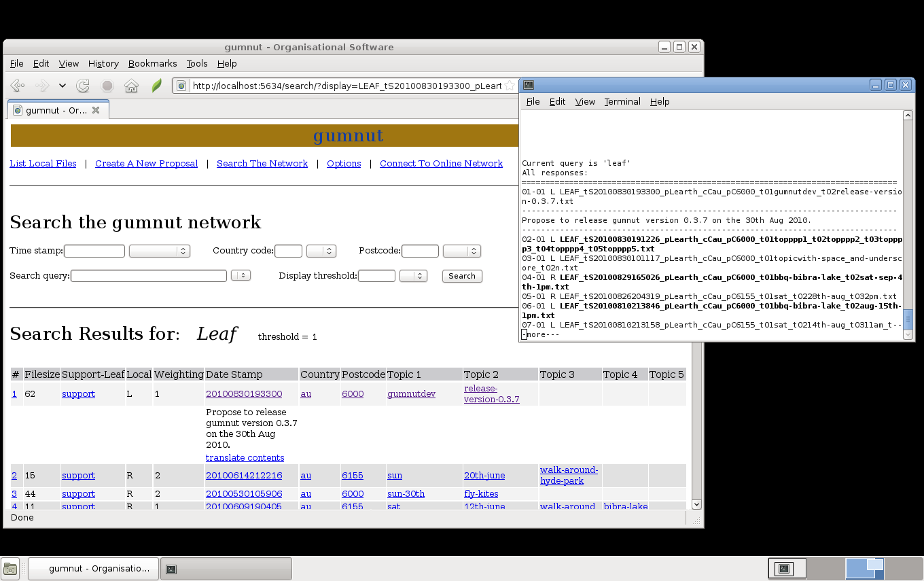Click into the Search query text field
The image size is (924, 581).
149,276
